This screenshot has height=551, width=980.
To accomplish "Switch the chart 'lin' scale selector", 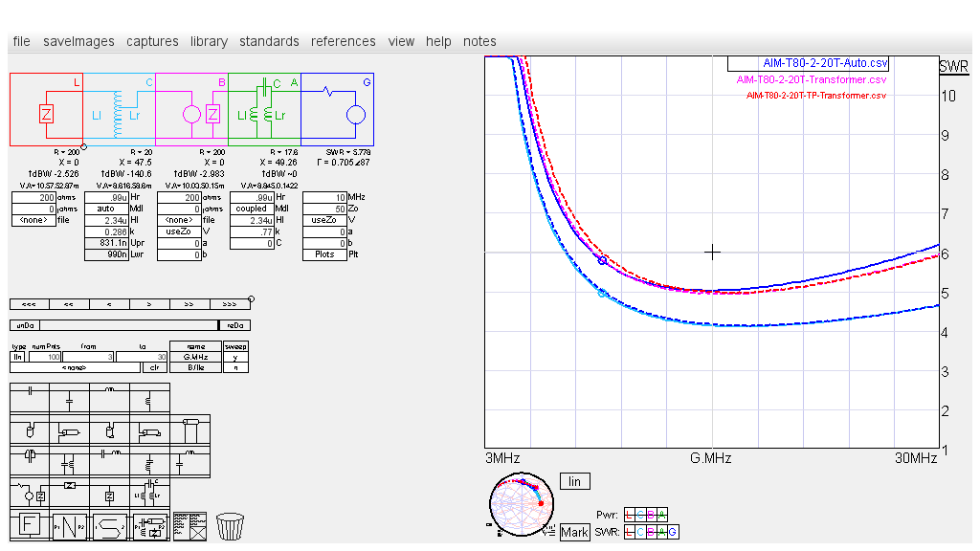I will click(x=575, y=482).
